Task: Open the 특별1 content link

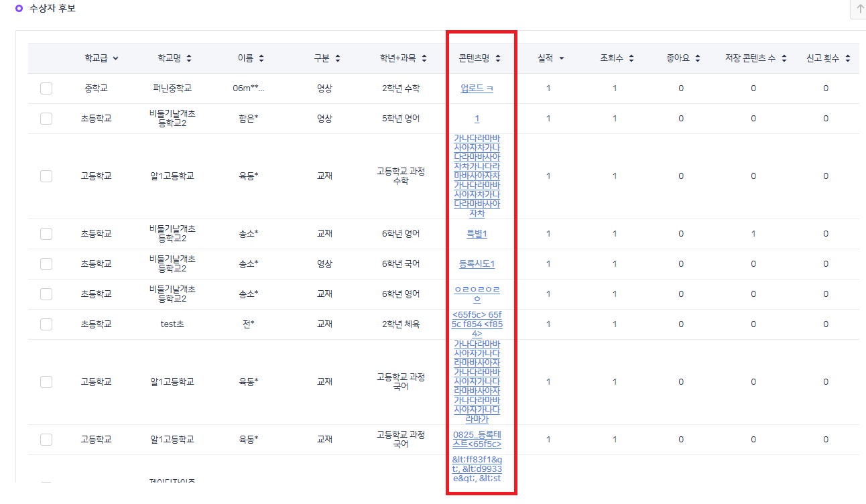Action: 477,234
